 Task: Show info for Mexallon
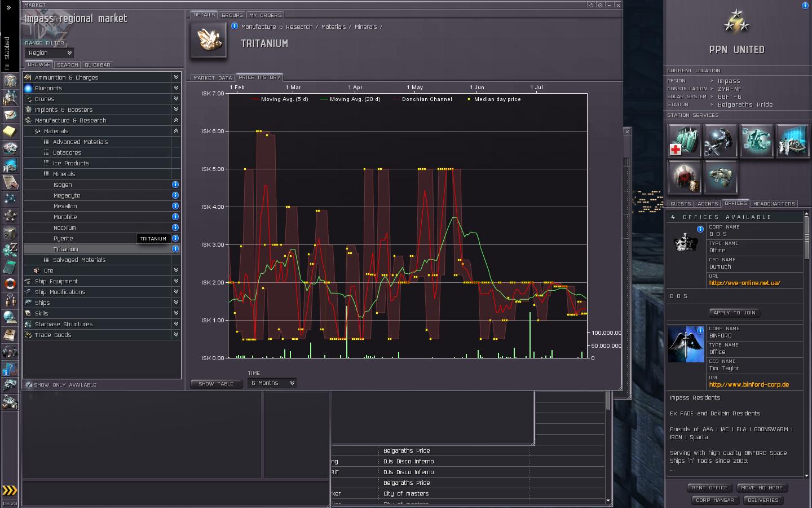[175, 206]
